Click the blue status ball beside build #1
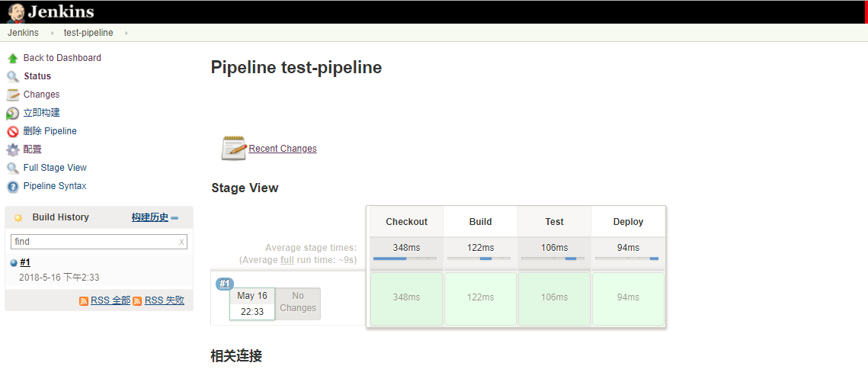This screenshot has width=868, height=379. (x=14, y=263)
